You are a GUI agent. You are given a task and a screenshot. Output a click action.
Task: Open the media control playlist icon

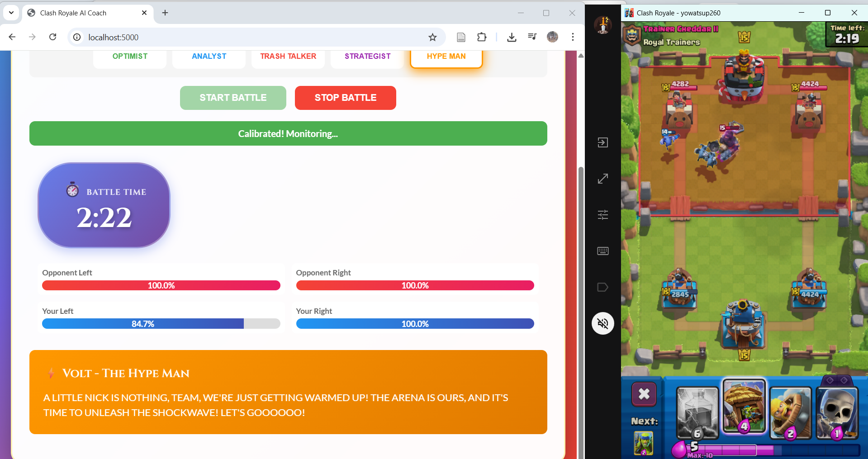(x=532, y=37)
